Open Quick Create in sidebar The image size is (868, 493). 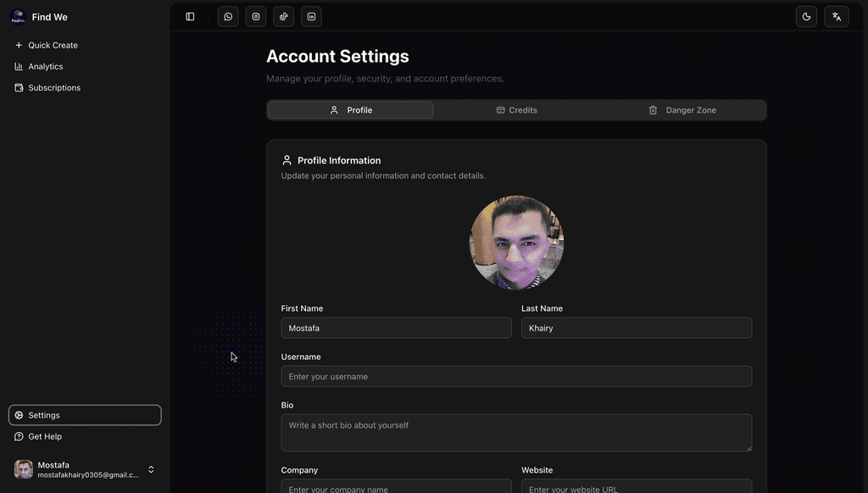[x=53, y=46]
